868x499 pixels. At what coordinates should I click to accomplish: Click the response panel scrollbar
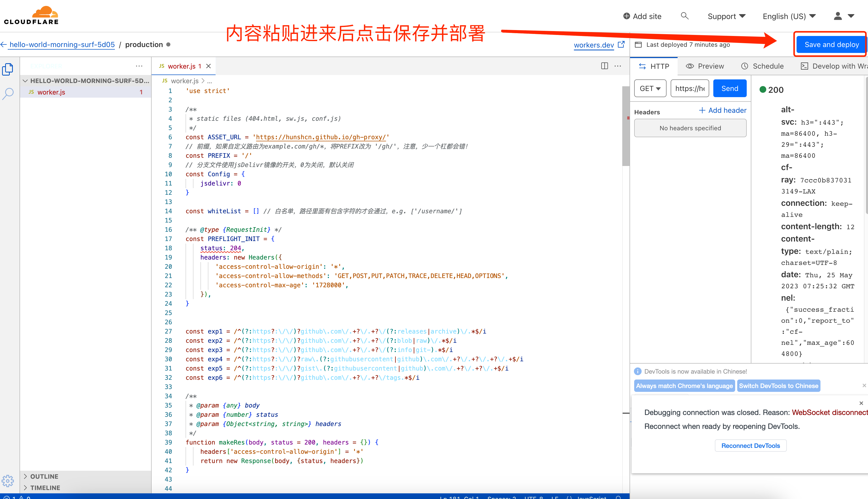[866, 146]
